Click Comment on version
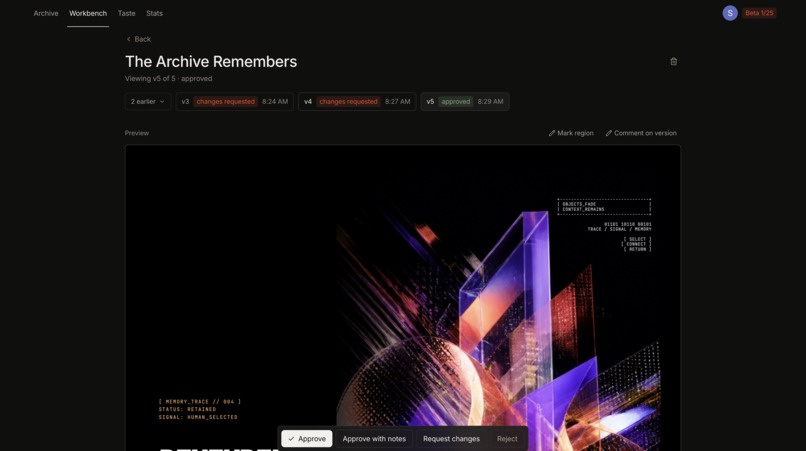Screen dimensions: 806x451 coord(640,133)
